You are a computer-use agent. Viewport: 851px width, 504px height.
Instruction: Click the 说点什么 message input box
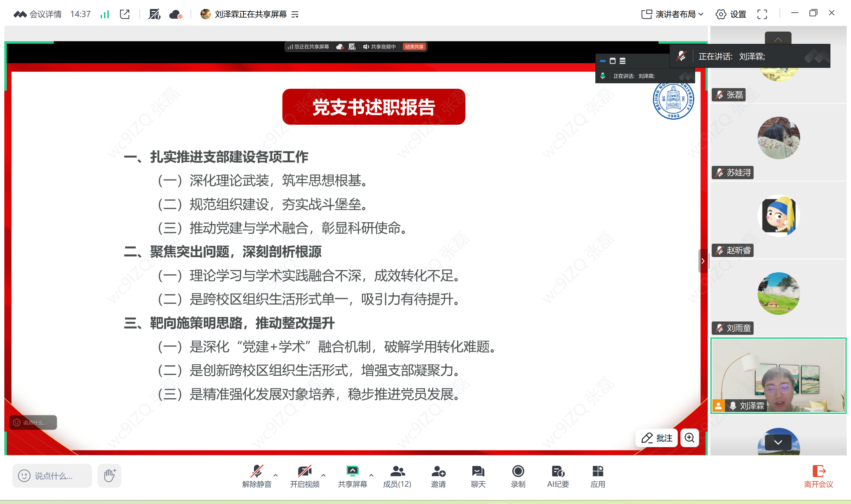point(53,476)
